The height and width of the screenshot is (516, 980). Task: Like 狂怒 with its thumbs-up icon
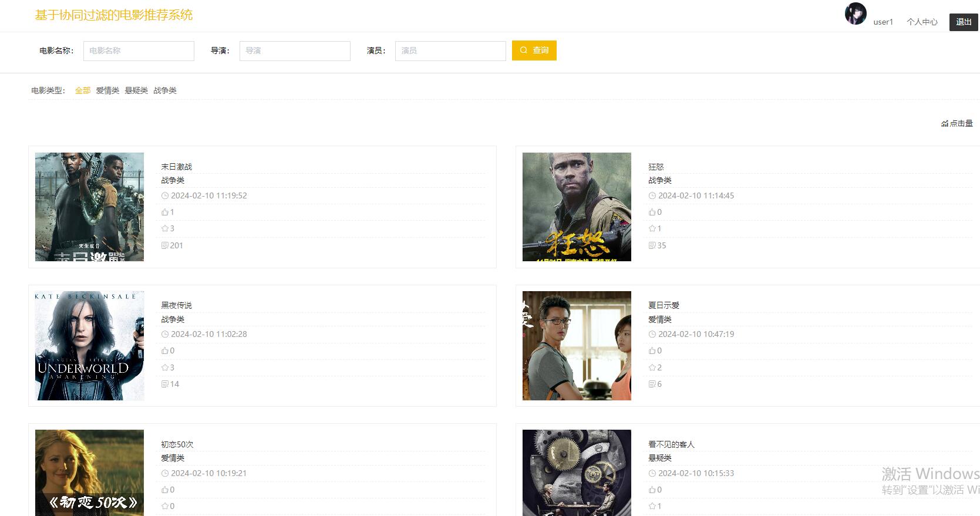click(652, 212)
